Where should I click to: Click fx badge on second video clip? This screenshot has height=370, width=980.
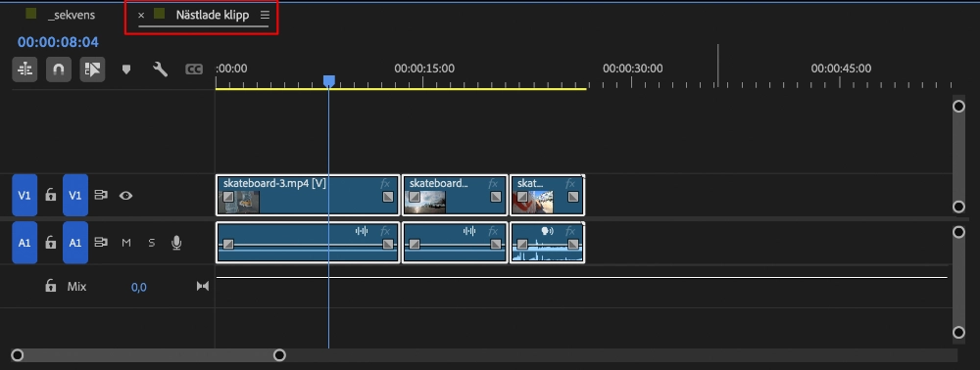point(493,183)
